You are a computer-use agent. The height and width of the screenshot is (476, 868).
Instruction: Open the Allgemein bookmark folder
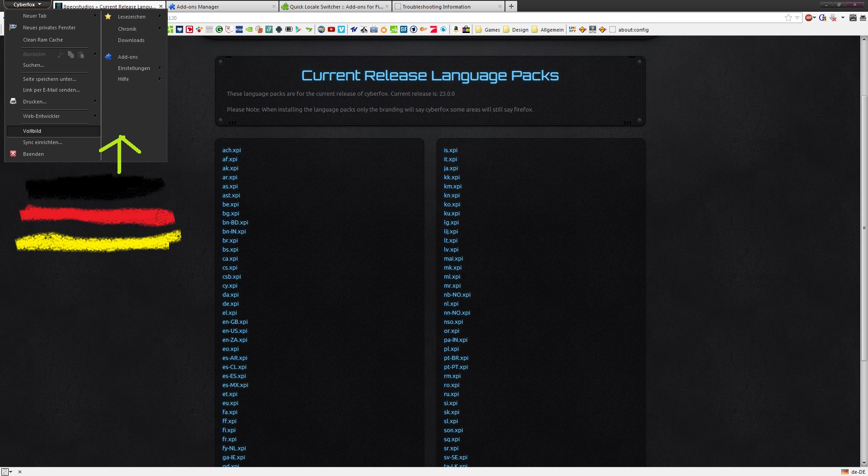click(x=547, y=30)
